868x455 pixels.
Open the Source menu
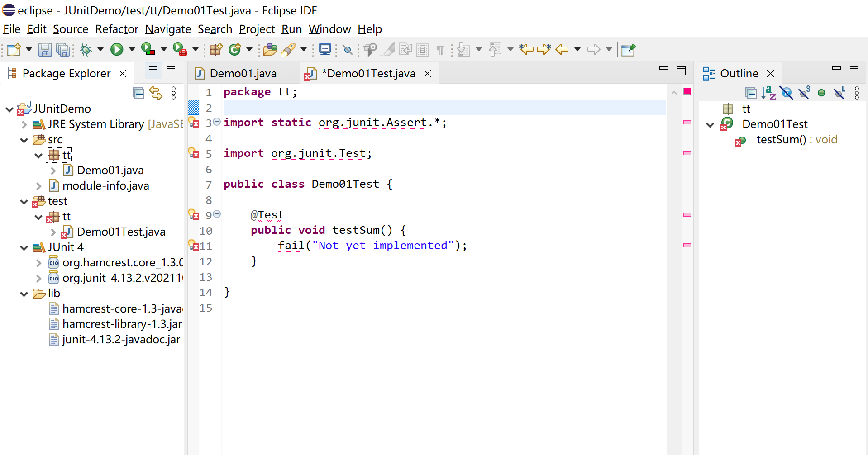pos(71,29)
